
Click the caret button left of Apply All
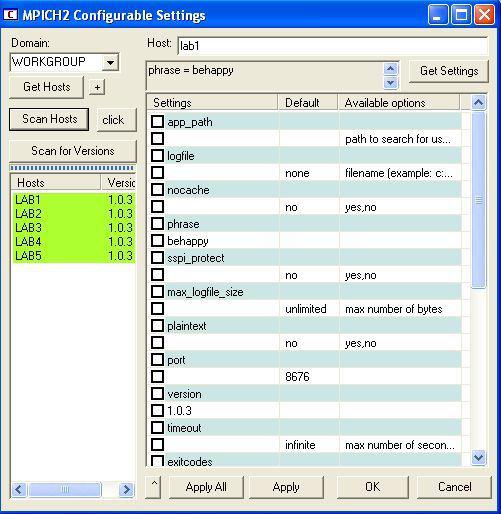(x=154, y=487)
